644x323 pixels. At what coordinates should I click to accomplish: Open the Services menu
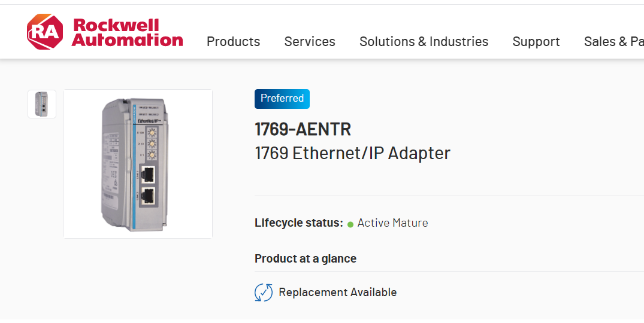310,41
